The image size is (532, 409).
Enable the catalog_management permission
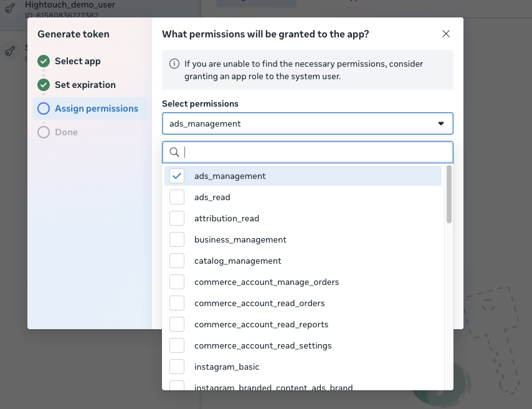pyautogui.click(x=176, y=261)
